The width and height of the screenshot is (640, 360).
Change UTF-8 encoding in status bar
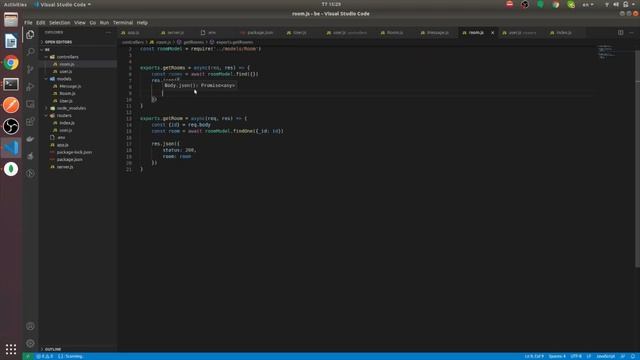pyautogui.click(x=576, y=356)
